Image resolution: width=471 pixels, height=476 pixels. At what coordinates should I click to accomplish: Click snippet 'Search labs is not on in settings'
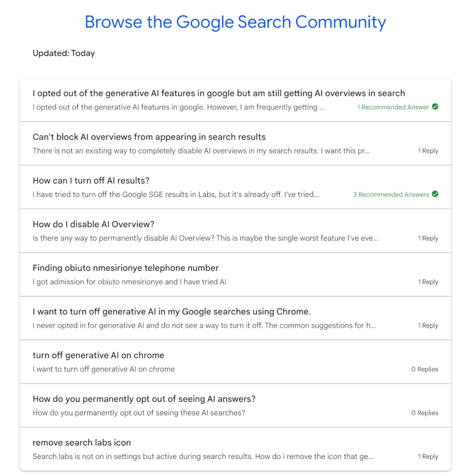[x=203, y=457]
